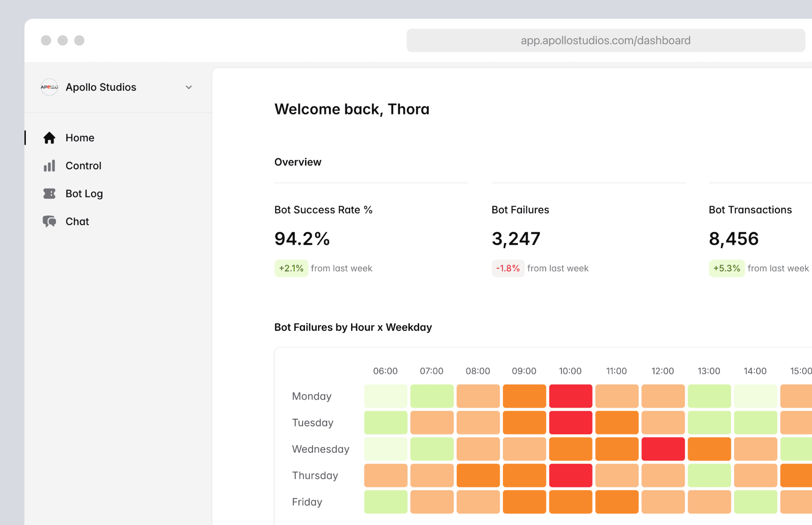Viewport: 812px width, 525px height.
Task: Click the third window maximize dot
Action: click(x=79, y=40)
